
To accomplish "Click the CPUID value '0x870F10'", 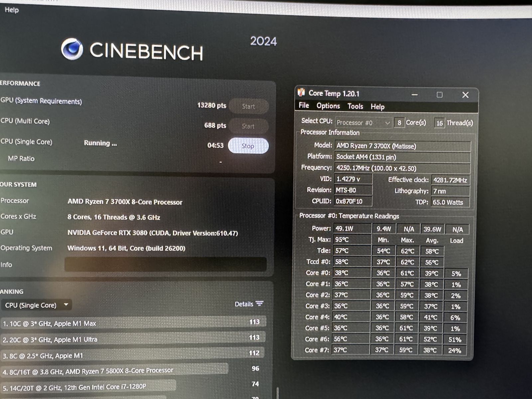I will [x=353, y=201].
